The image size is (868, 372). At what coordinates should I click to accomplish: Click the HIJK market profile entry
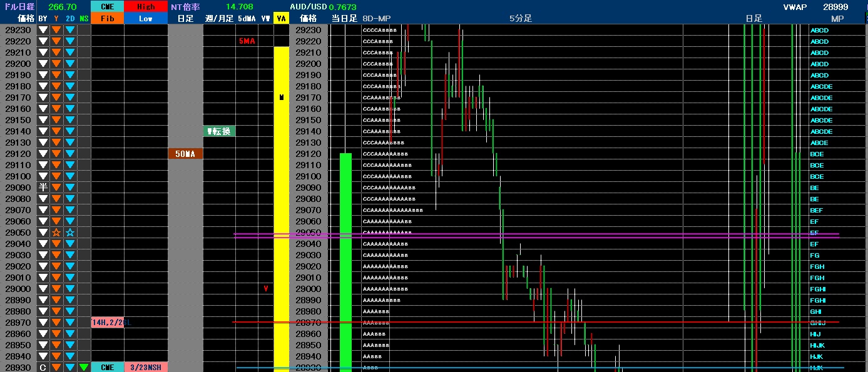tap(817, 346)
